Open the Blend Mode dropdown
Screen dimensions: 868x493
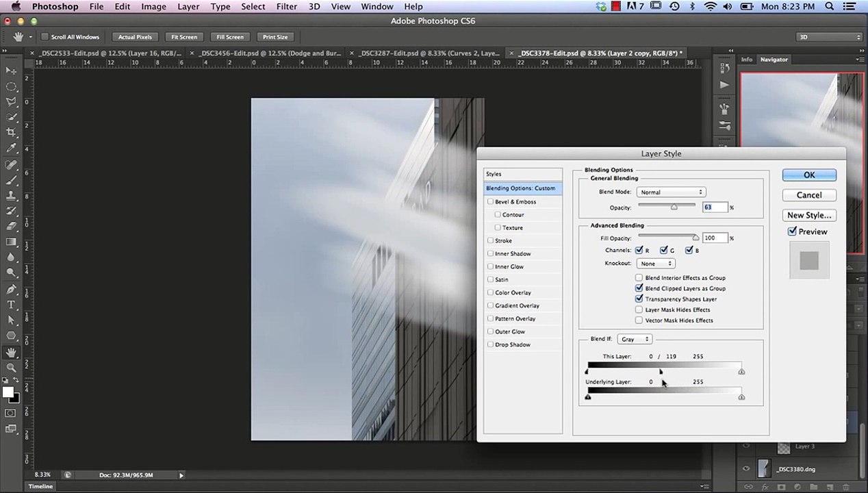pyautogui.click(x=671, y=192)
